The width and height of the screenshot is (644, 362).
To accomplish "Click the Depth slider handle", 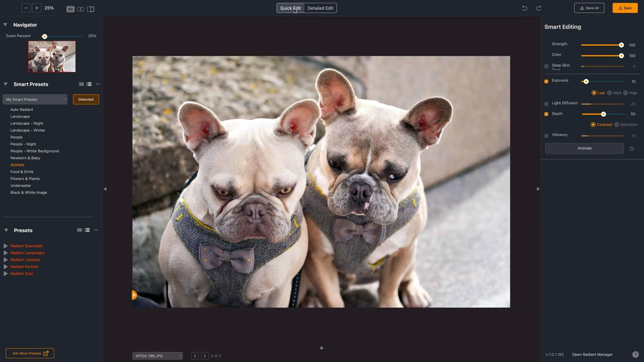I will [x=603, y=114].
